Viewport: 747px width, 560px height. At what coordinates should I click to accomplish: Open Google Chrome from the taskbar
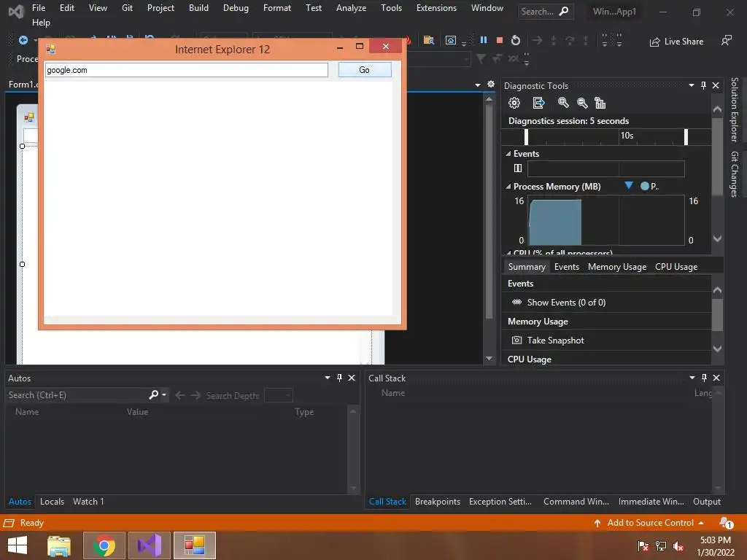104,545
